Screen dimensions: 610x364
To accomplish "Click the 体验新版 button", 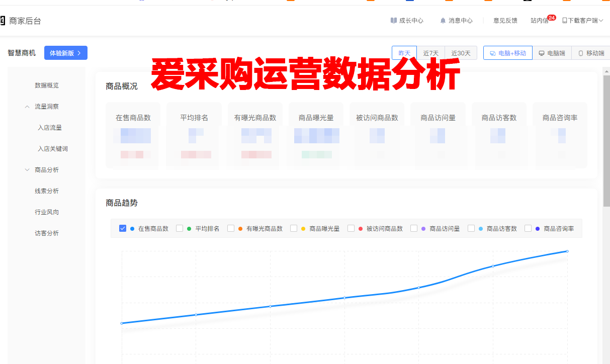I will pyautogui.click(x=66, y=53).
